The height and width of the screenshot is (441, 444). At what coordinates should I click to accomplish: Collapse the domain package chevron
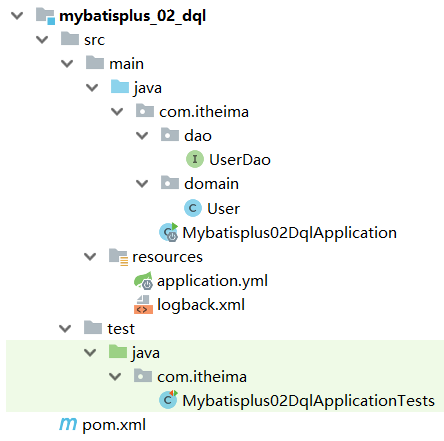[142, 184]
